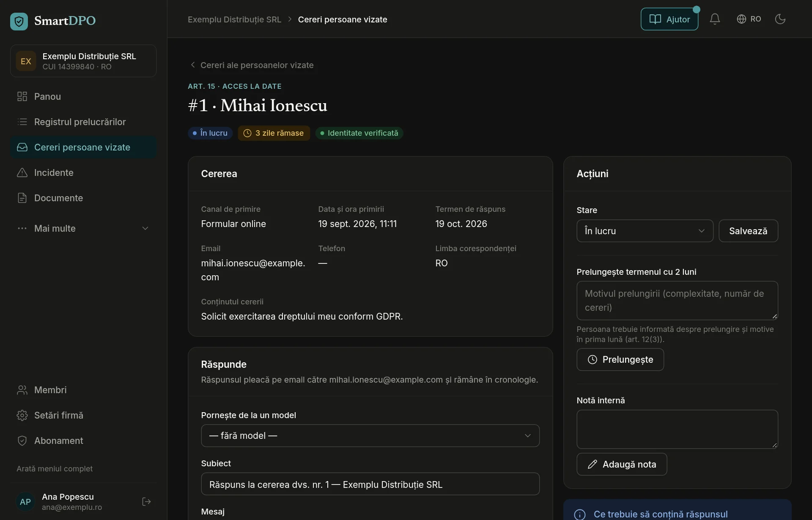Expand the Mai multe menu section

[83, 228]
